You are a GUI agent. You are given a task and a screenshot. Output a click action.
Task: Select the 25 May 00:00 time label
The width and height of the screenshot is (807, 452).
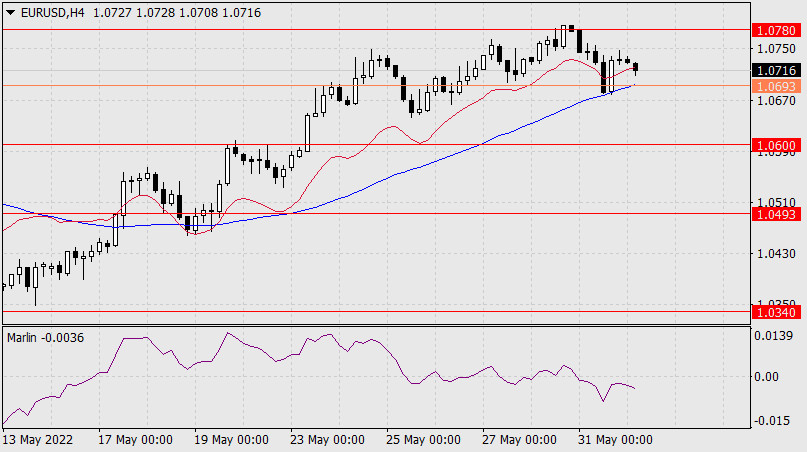pos(423,440)
